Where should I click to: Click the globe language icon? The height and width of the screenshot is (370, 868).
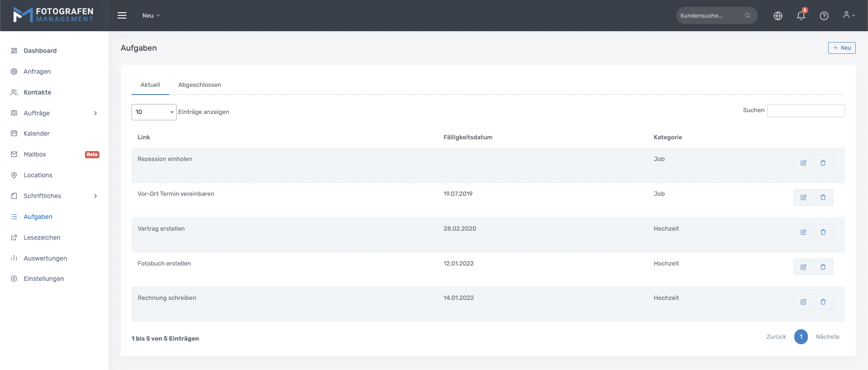click(x=778, y=16)
